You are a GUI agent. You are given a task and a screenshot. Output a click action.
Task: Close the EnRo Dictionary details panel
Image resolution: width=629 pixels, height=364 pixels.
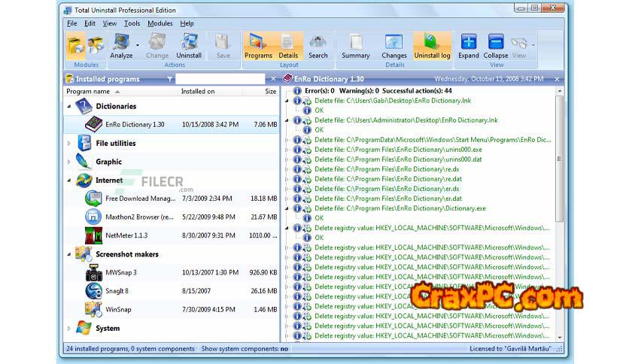(557, 80)
